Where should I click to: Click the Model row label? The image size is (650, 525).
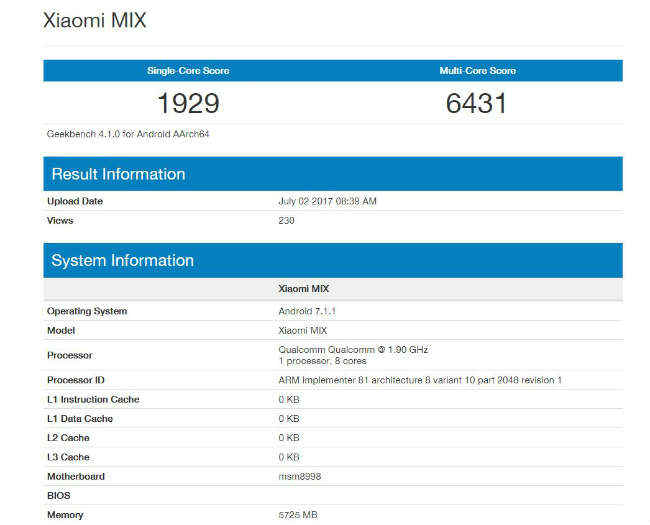(61, 331)
